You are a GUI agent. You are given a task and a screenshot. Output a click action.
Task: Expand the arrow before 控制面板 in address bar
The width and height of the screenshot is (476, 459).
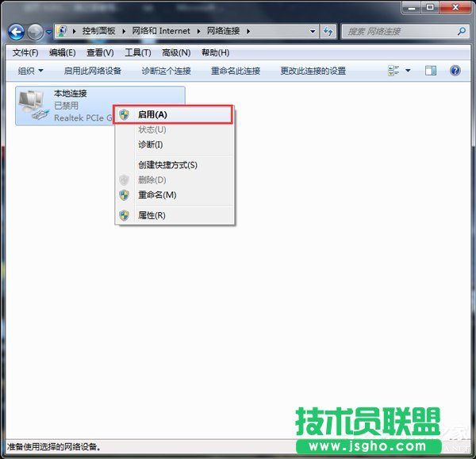tap(74, 31)
